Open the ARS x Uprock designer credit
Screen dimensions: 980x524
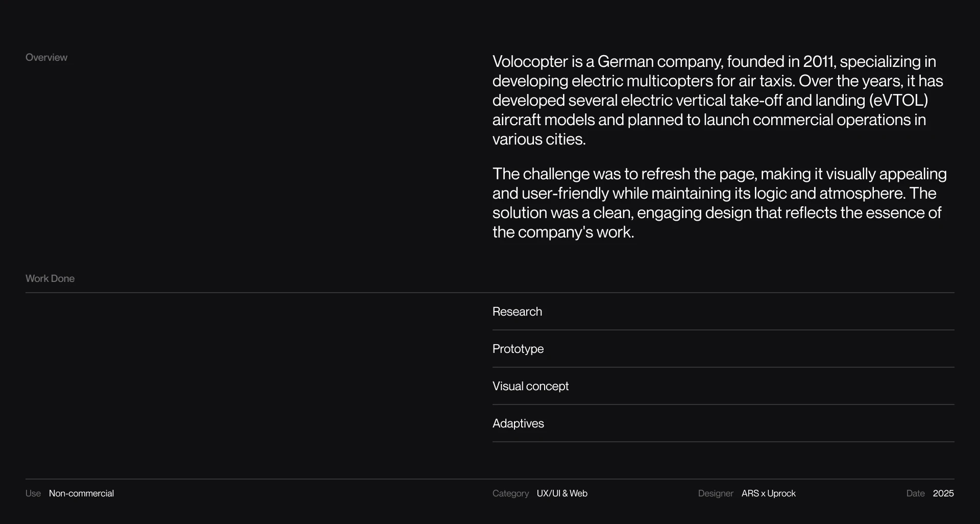click(x=768, y=493)
